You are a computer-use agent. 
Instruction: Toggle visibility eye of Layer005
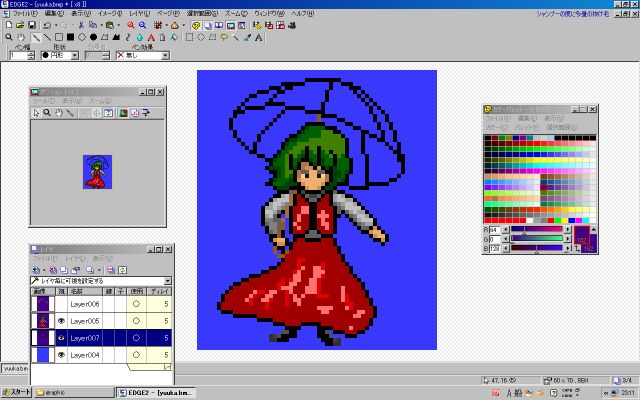(x=61, y=321)
